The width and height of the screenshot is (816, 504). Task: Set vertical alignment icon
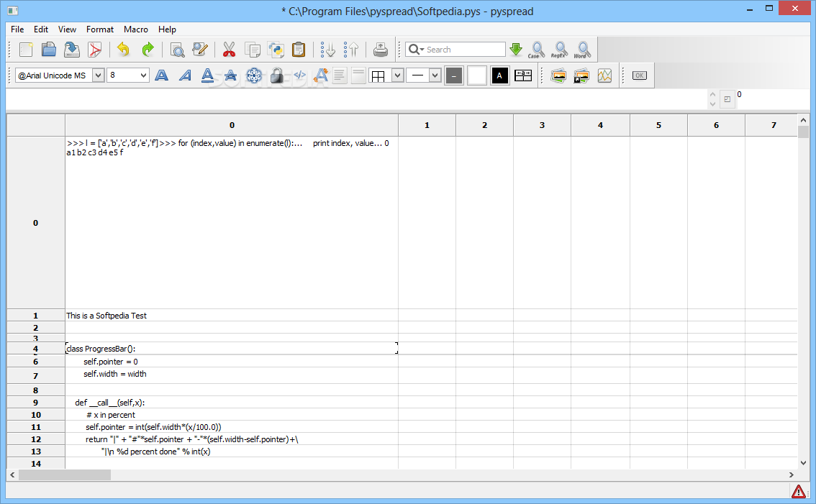[x=358, y=75]
